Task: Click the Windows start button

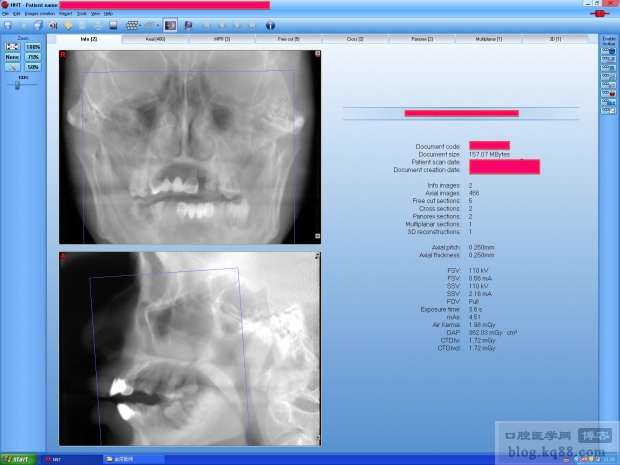Action: 18,459
